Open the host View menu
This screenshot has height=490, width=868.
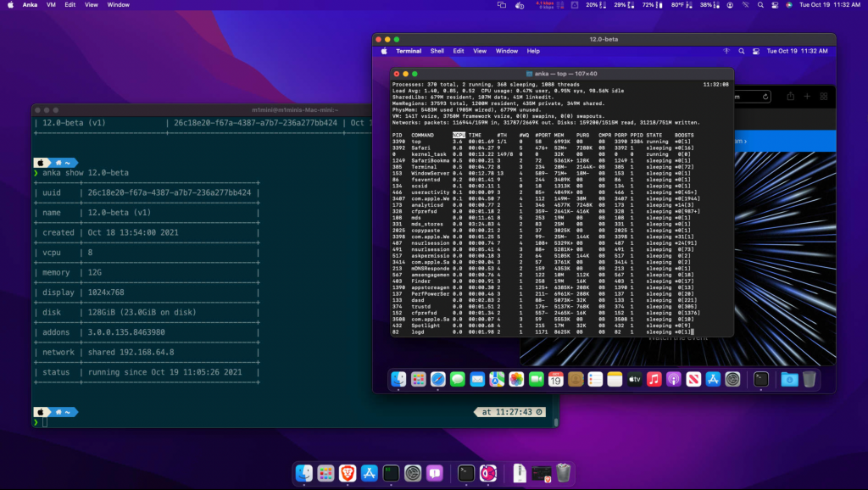pos(92,4)
